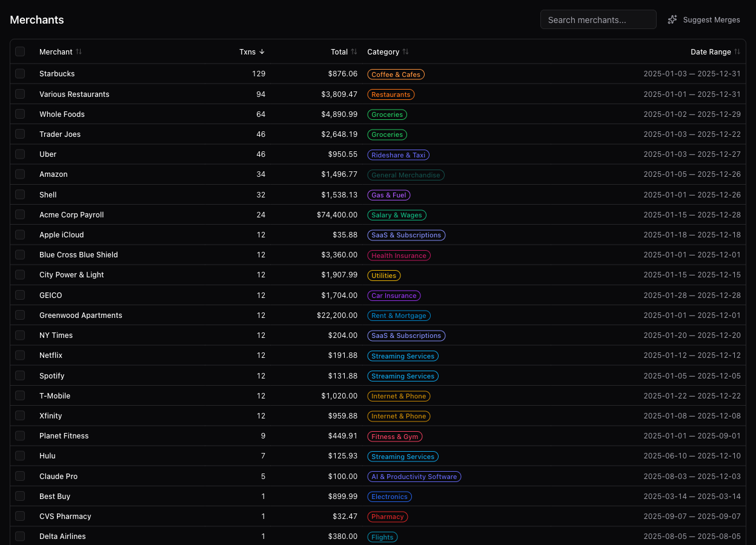Open the Whole Foods merchant entry
The image size is (756, 545).
[x=62, y=114]
